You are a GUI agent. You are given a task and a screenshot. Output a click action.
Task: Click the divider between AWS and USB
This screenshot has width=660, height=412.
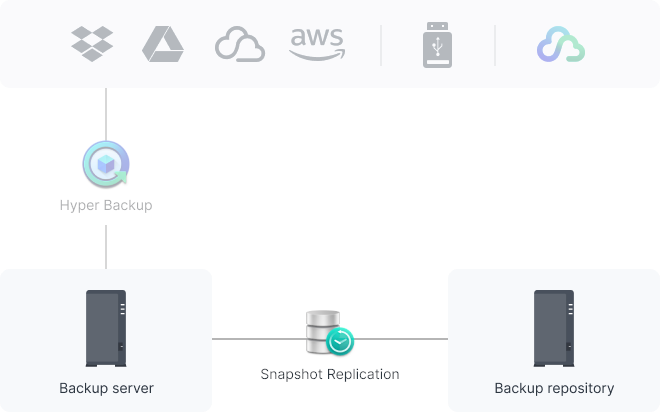tap(381, 45)
